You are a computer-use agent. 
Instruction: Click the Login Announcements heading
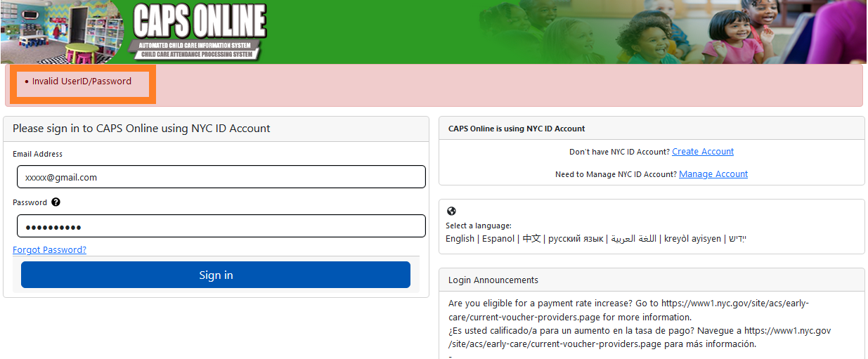point(493,280)
